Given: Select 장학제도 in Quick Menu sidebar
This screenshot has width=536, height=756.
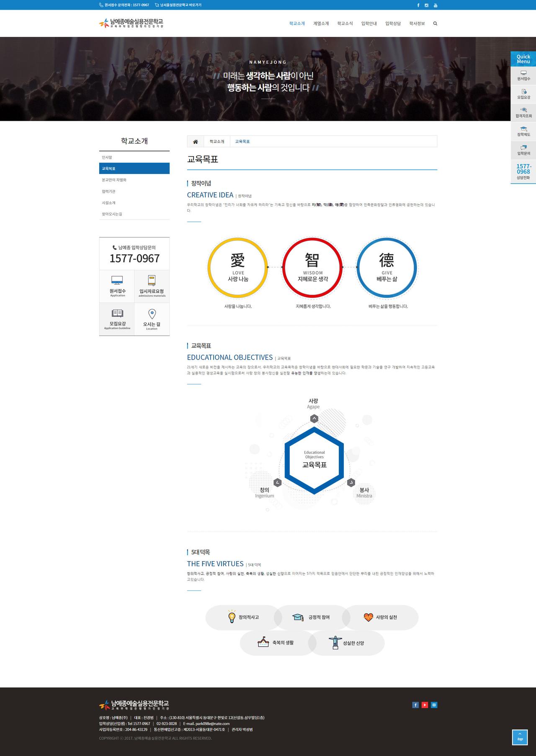Looking at the screenshot, I should click(x=523, y=131).
